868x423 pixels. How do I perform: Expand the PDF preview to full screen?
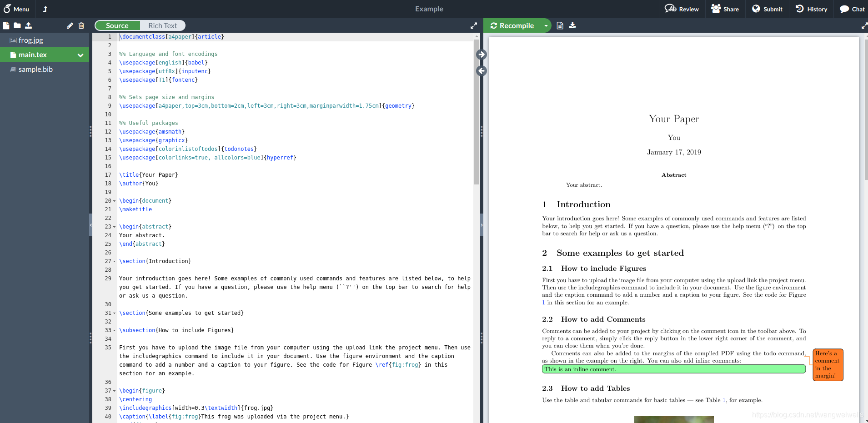coord(864,25)
